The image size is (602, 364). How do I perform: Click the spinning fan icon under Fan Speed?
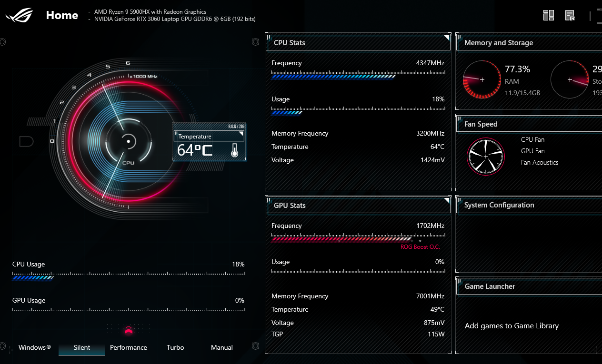point(486,157)
